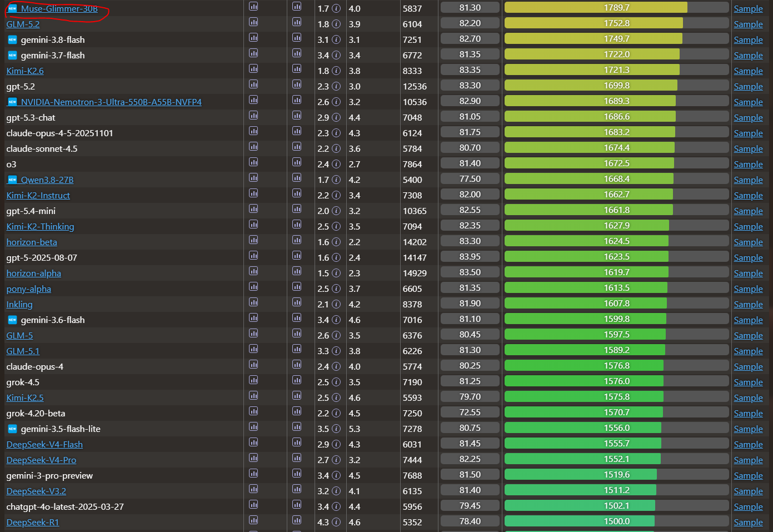Open second chart icon for GLM-5.2 row
Image resolution: width=773 pixels, height=532 pixels.
(297, 22)
